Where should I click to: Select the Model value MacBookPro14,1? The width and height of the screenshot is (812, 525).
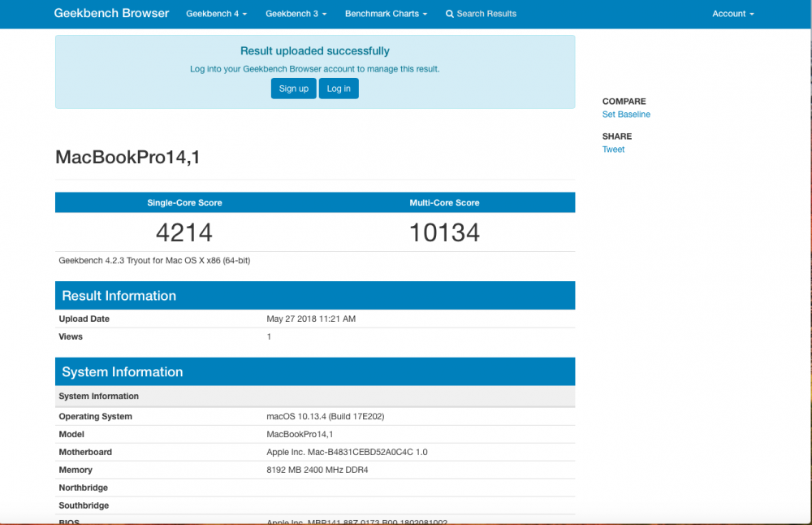pos(300,434)
